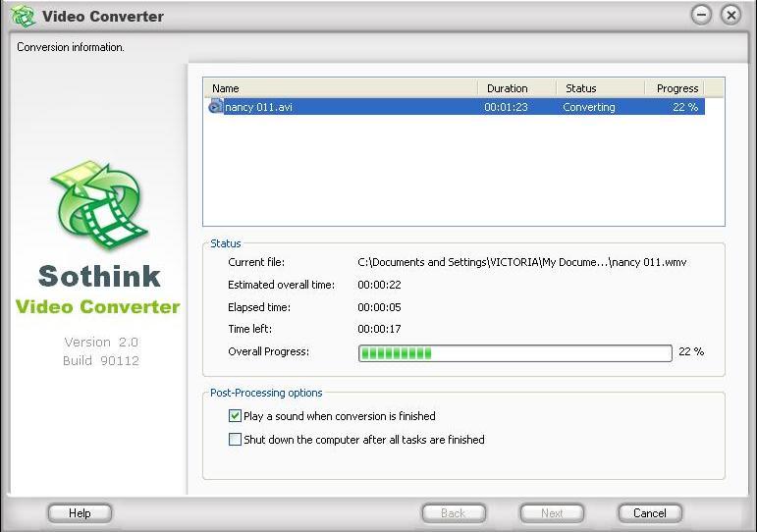Cancel the conversion
757x532 pixels.
point(650,513)
